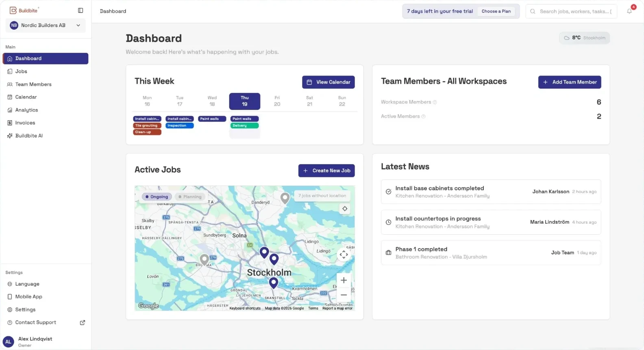Image resolution: width=644 pixels, height=350 pixels.
Task: Zoom out on the map
Action: pyautogui.click(x=344, y=295)
